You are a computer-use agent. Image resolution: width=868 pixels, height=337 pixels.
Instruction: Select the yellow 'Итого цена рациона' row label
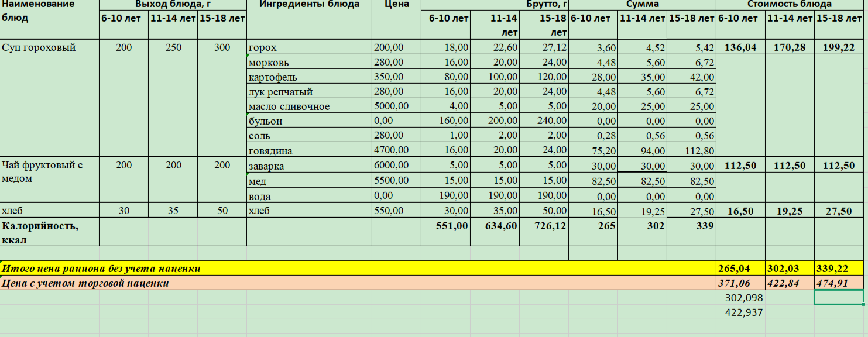click(x=102, y=269)
